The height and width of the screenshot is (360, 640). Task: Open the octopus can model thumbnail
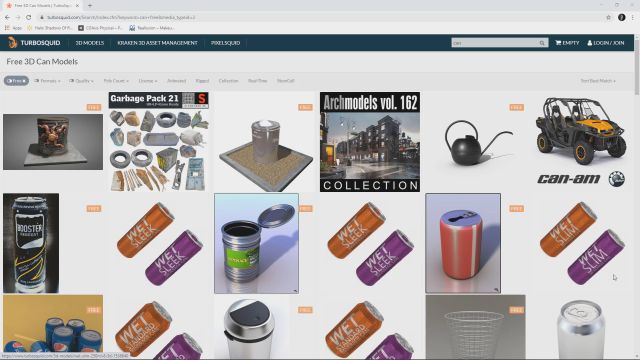53,142
